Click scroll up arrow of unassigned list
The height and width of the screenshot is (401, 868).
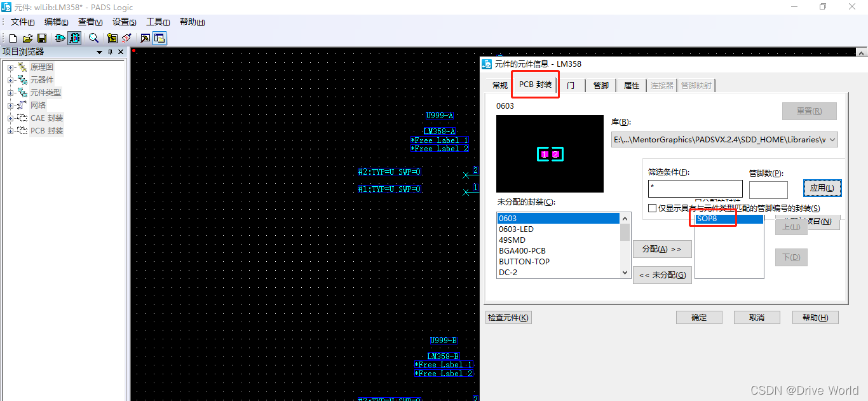(x=625, y=218)
